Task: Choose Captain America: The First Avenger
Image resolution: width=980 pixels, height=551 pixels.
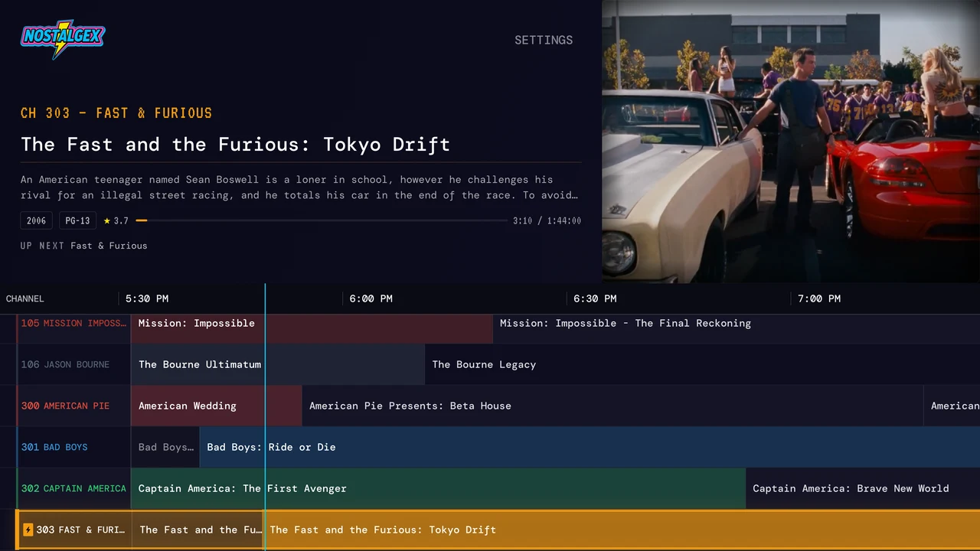Action: click(x=439, y=488)
